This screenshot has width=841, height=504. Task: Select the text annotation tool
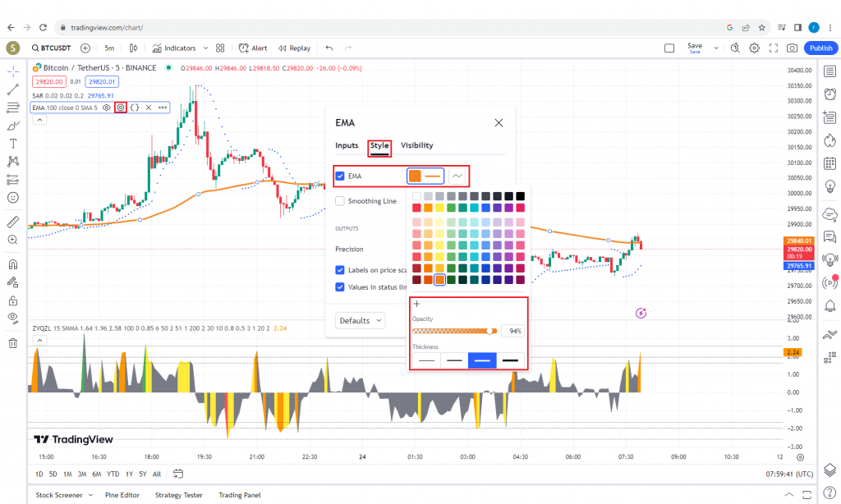(x=13, y=144)
